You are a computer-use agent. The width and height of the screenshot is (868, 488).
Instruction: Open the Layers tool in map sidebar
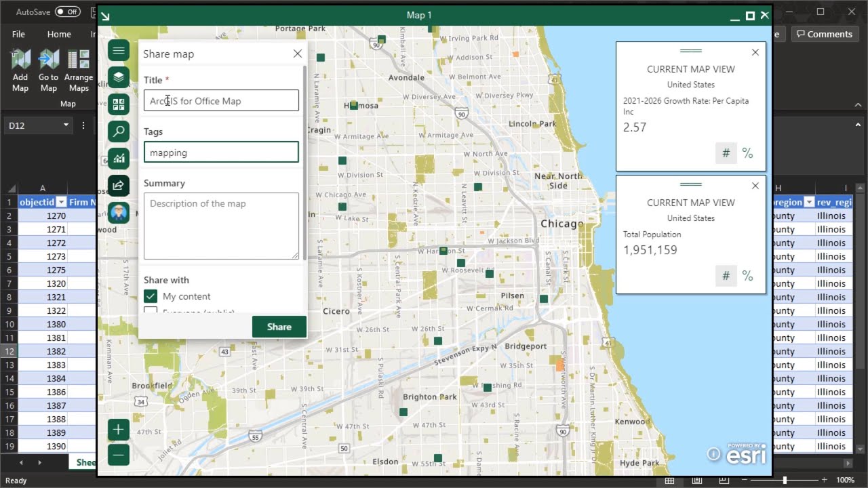pos(119,77)
